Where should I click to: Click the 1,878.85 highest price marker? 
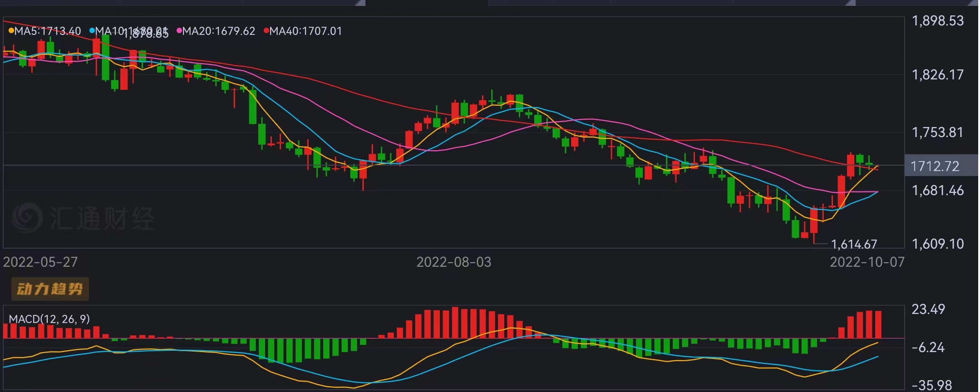pyautogui.click(x=146, y=34)
